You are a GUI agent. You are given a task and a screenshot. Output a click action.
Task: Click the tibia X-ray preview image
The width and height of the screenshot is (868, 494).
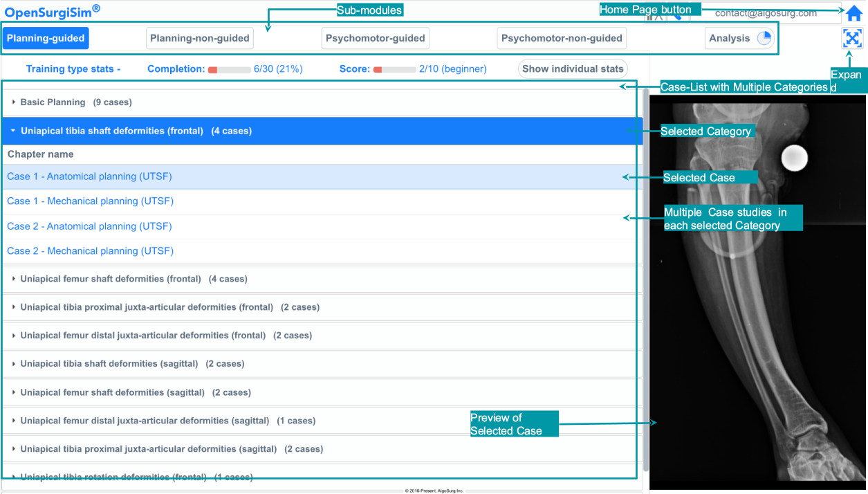coord(757,291)
